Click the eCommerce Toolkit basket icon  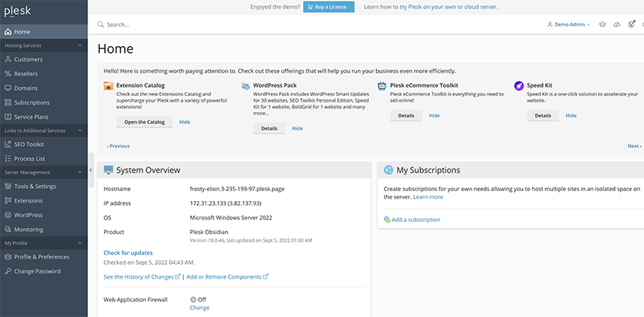[383, 86]
